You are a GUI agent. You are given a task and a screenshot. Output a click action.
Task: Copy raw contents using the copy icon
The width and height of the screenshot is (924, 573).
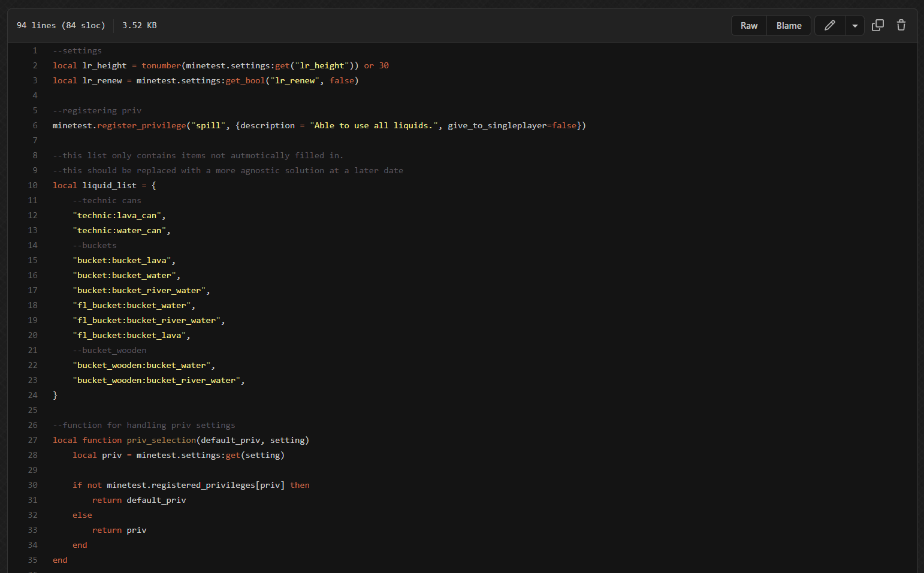point(877,25)
